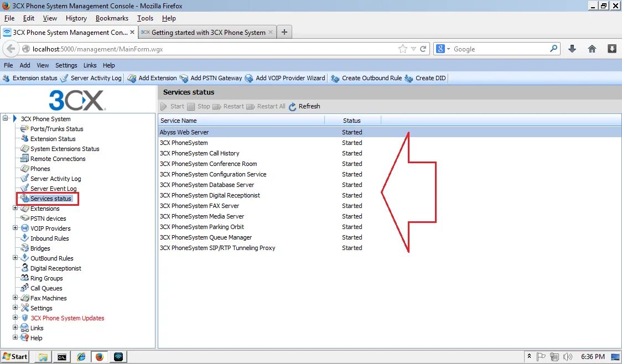This screenshot has height=364, width=622.
Task: Switch to Getting started with 3CX tab
Action: click(x=208, y=33)
